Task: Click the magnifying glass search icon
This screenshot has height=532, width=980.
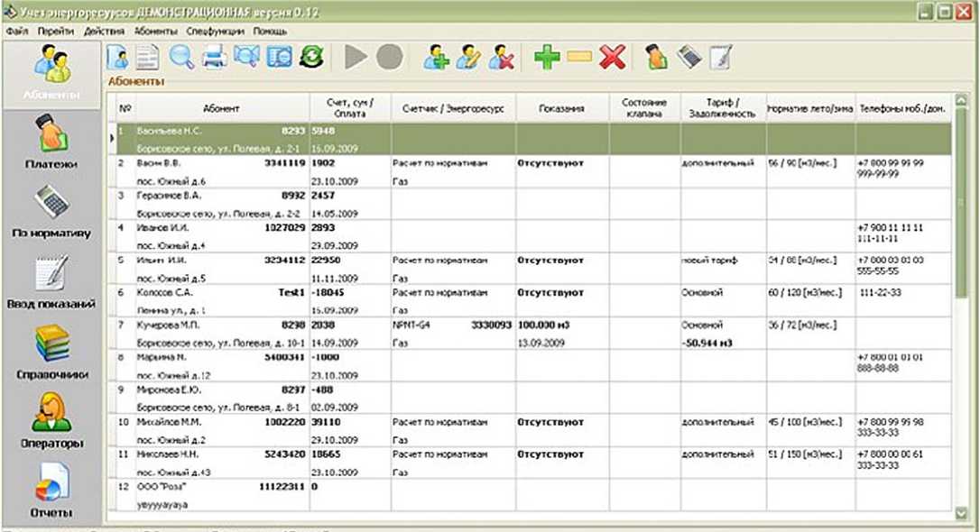Action: [182, 57]
